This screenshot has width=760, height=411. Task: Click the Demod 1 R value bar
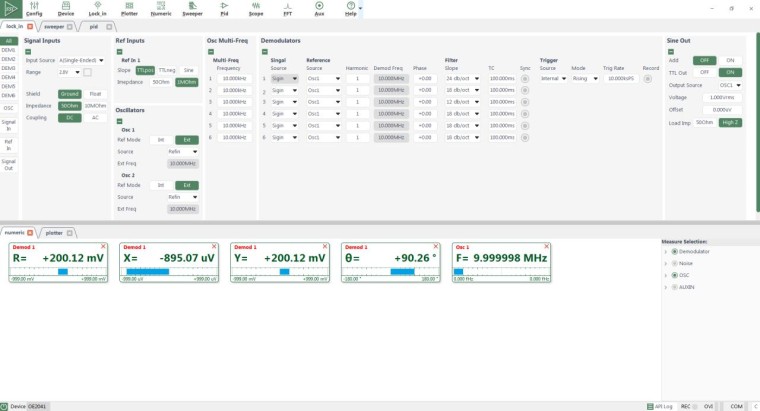click(x=62, y=271)
